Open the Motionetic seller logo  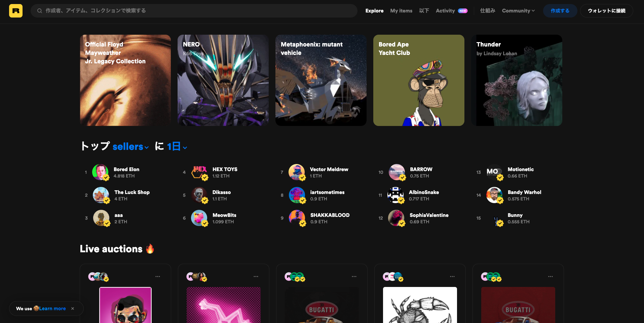pyautogui.click(x=494, y=172)
